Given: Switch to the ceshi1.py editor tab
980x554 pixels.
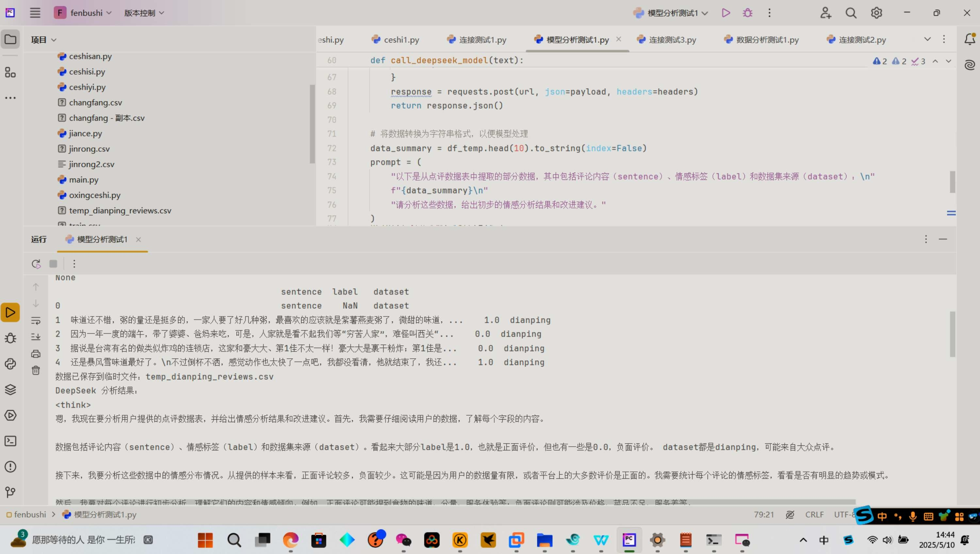Looking at the screenshot, I should pos(401,40).
